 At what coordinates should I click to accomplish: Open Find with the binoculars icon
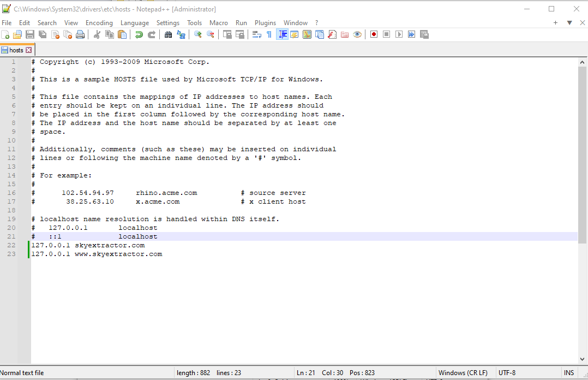point(168,34)
